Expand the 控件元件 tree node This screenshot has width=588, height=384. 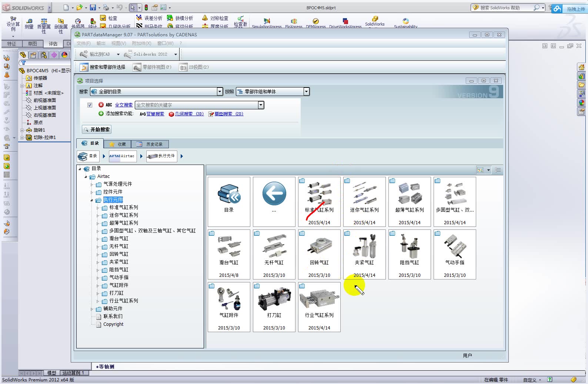coord(92,192)
